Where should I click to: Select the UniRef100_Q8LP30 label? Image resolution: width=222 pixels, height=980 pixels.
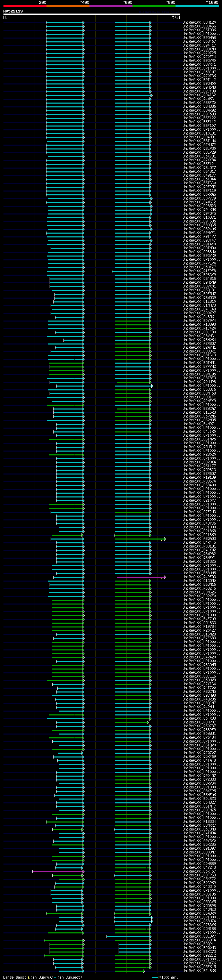199,148
